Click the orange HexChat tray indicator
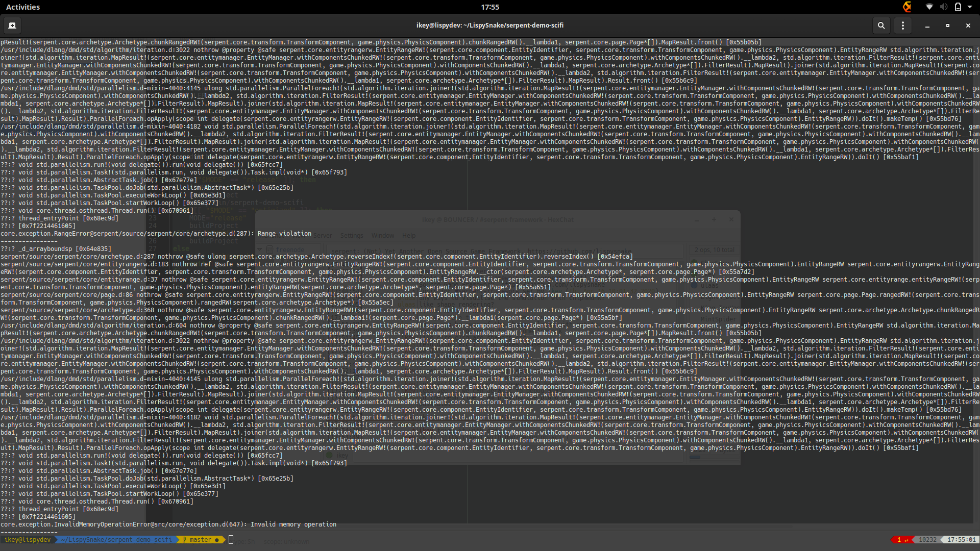The height and width of the screenshot is (551, 980). tap(907, 7)
